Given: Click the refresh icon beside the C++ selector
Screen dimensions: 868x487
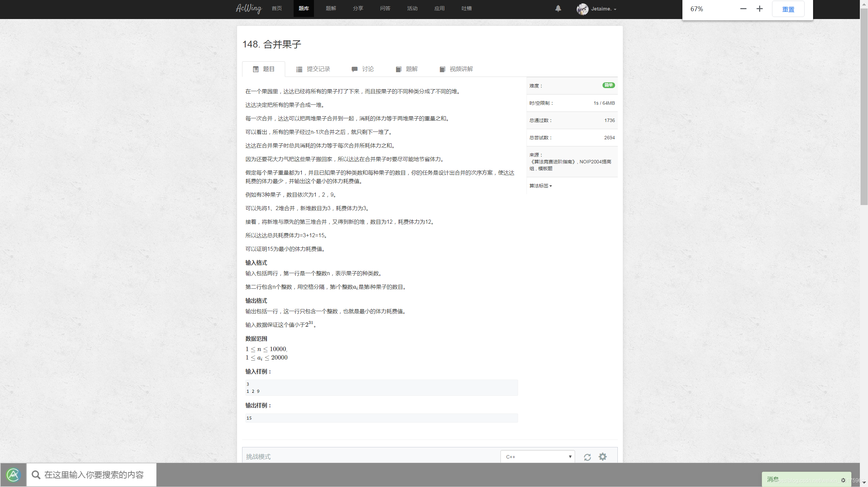Looking at the screenshot, I should pyautogui.click(x=588, y=456).
